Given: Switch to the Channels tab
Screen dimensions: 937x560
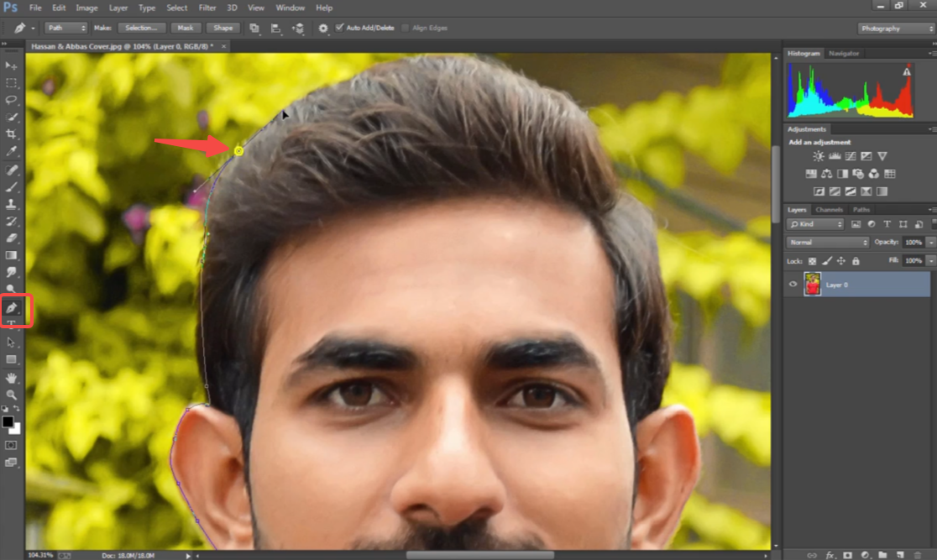Looking at the screenshot, I should coord(829,210).
